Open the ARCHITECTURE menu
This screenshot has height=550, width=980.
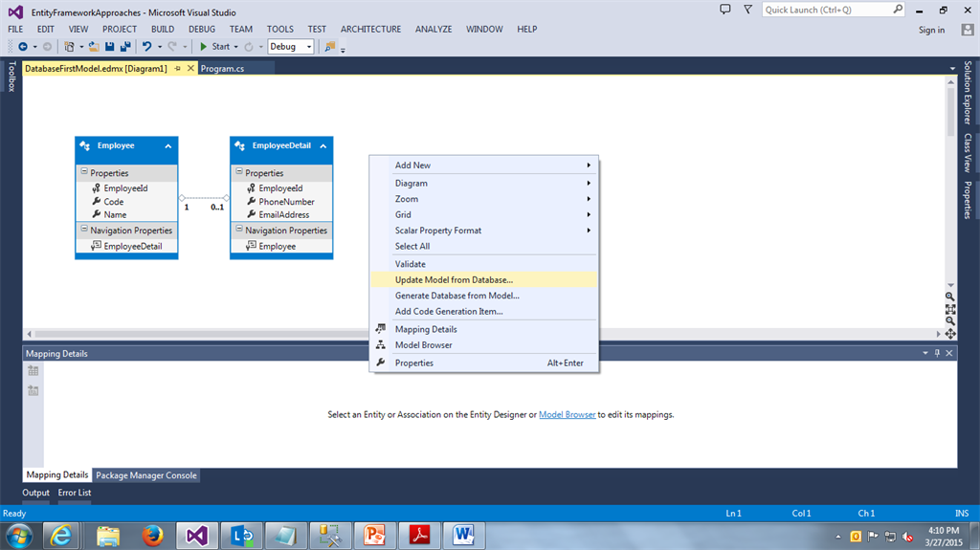[x=370, y=30]
